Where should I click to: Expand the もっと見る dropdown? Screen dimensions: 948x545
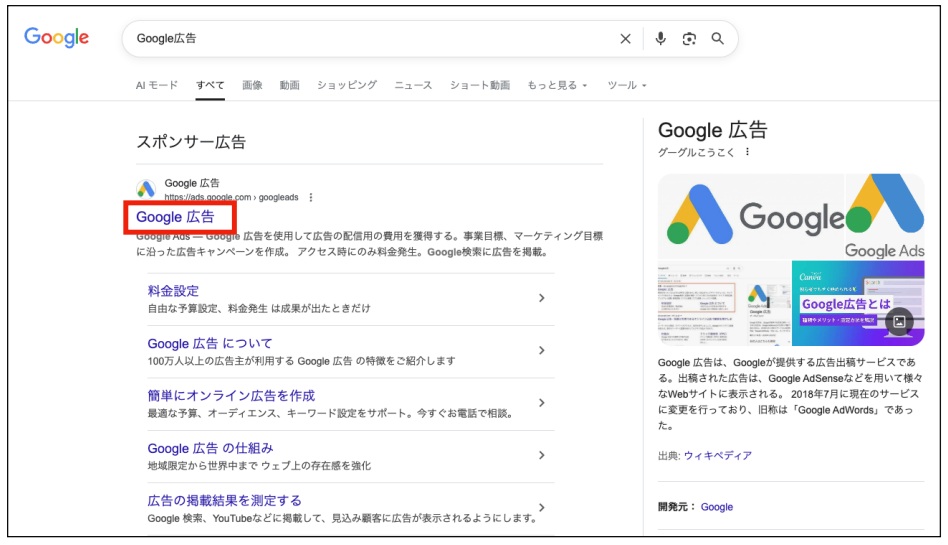[557, 86]
